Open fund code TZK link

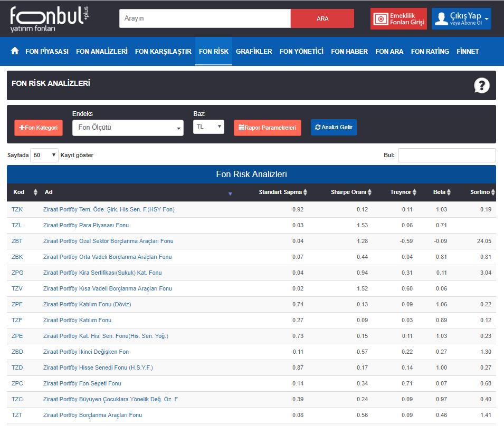[17, 209]
